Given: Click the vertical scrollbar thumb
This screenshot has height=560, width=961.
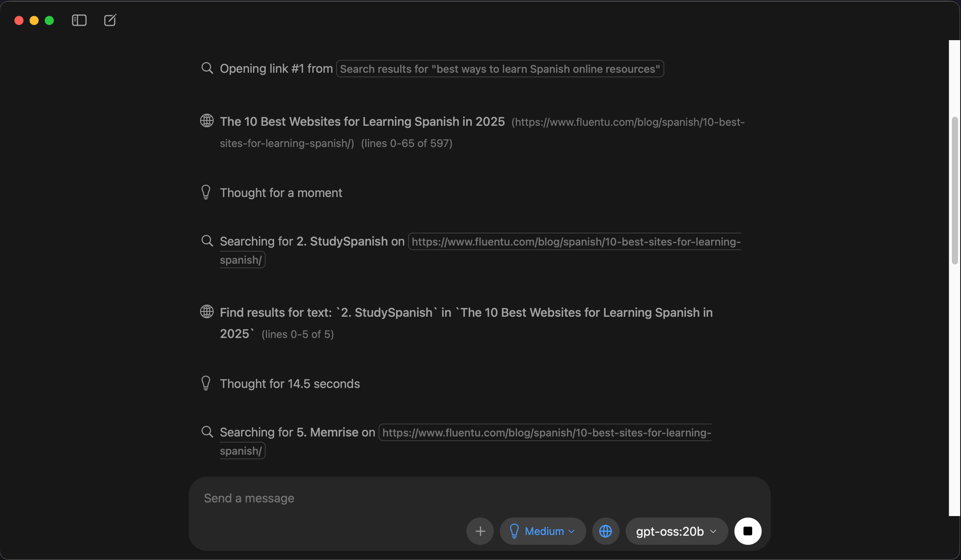Looking at the screenshot, I should point(955,191).
